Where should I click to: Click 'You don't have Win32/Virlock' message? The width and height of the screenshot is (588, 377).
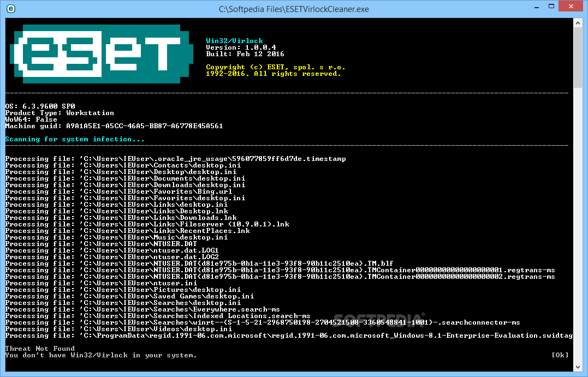point(101,355)
